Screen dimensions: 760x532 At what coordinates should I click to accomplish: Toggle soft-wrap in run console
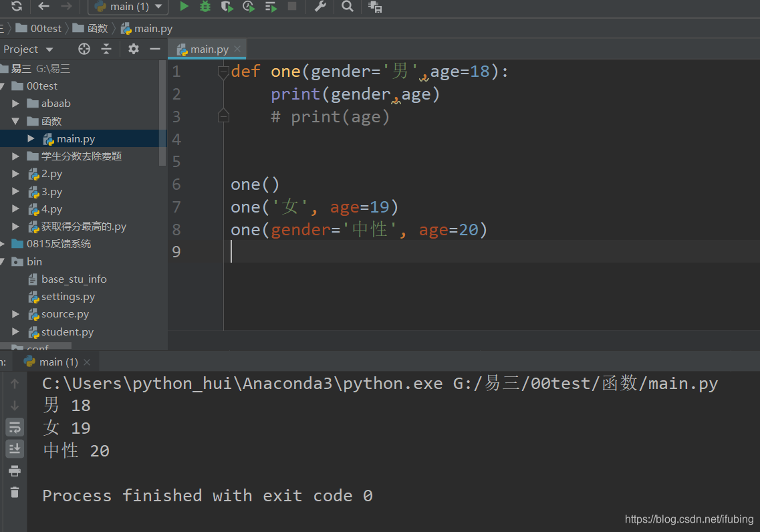coord(15,427)
